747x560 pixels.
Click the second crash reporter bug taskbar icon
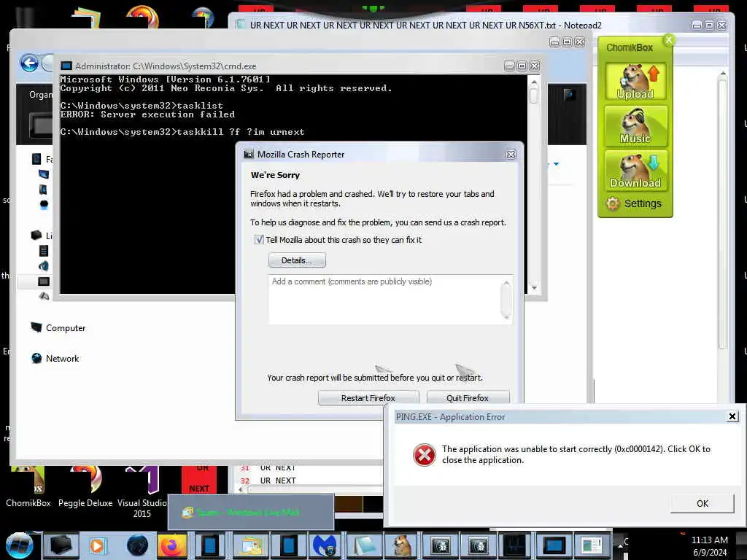(x=478, y=545)
